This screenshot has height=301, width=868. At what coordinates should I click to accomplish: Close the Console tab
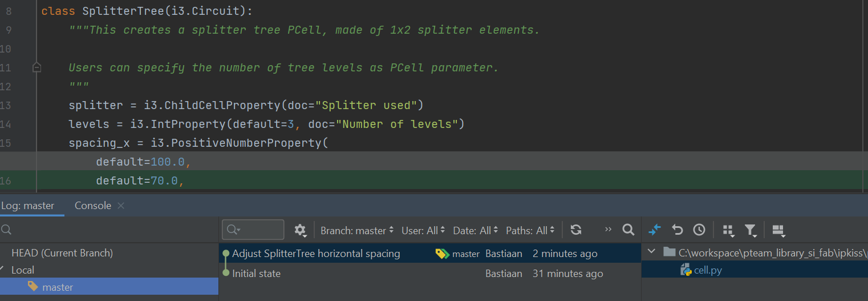pyautogui.click(x=120, y=206)
